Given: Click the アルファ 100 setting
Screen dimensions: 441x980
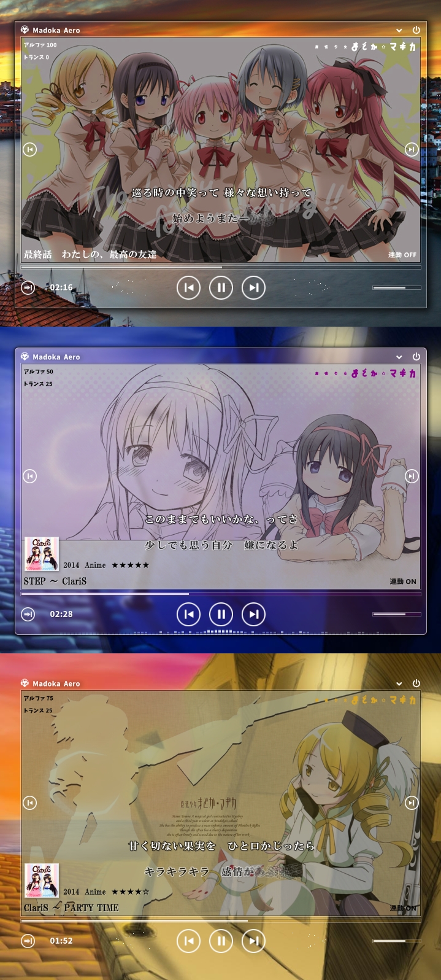Looking at the screenshot, I should coord(40,45).
